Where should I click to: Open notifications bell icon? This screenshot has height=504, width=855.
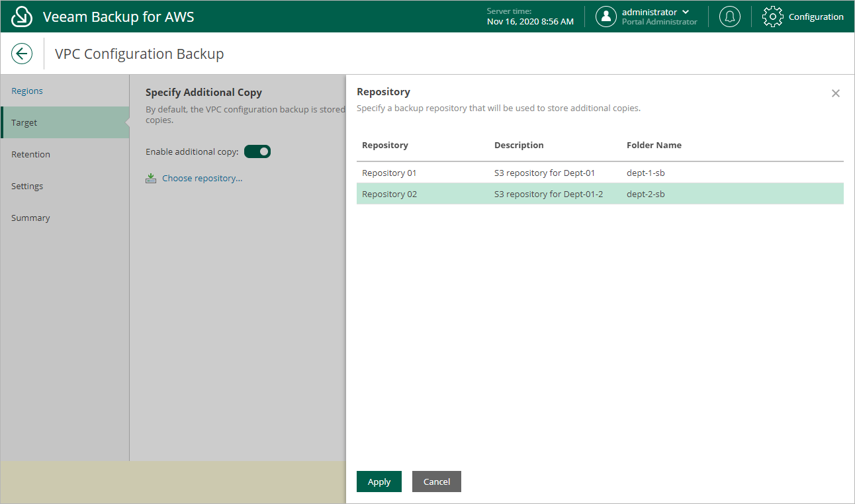[730, 17]
